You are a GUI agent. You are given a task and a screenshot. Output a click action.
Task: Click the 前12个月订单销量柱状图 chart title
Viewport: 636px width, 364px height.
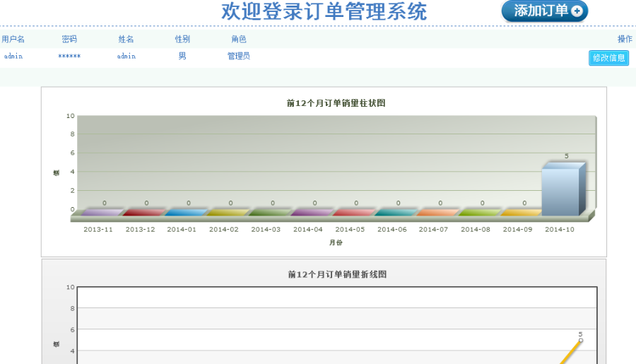coord(336,103)
